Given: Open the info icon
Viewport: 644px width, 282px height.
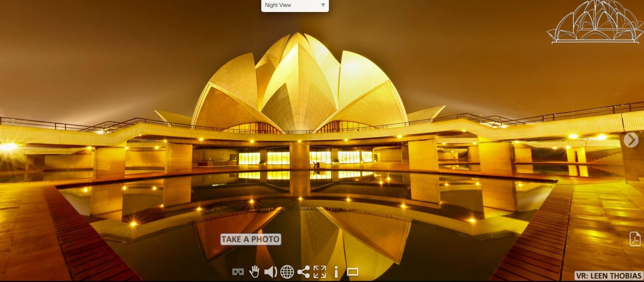Looking at the screenshot, I should [x=336, y=272].
